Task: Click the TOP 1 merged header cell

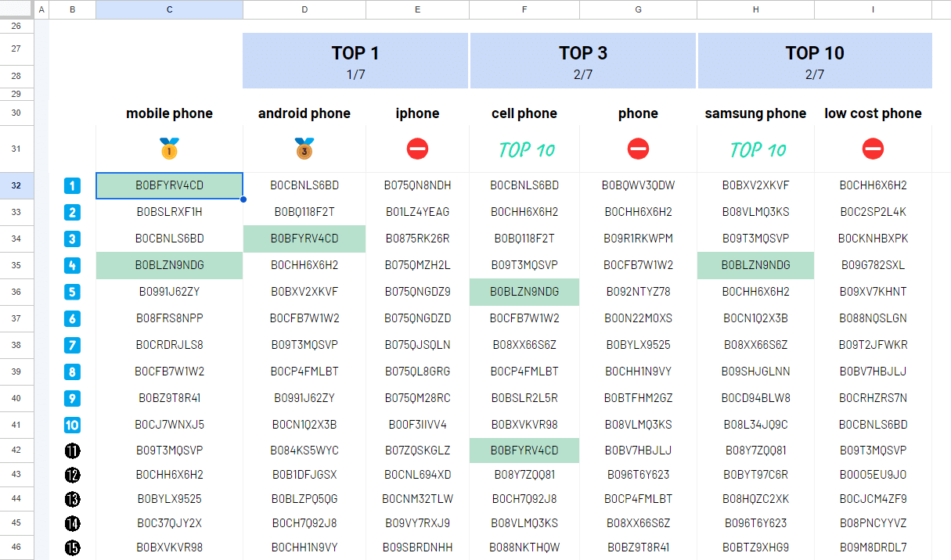Action: click(x=355, y=60)
